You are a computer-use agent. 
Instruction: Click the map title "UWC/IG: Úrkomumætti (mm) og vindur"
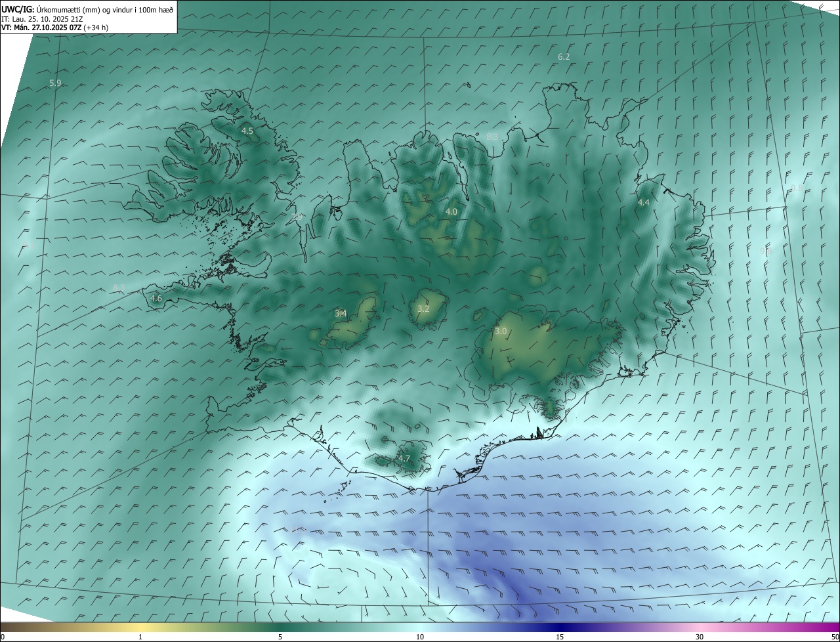pyautogui.click(x=87, y=9)
